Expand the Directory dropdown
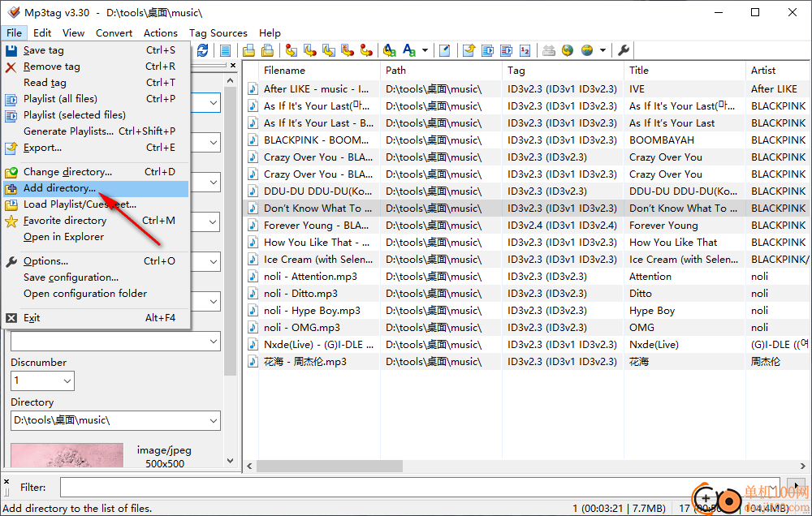812x516 pixels. coord(214,421)
